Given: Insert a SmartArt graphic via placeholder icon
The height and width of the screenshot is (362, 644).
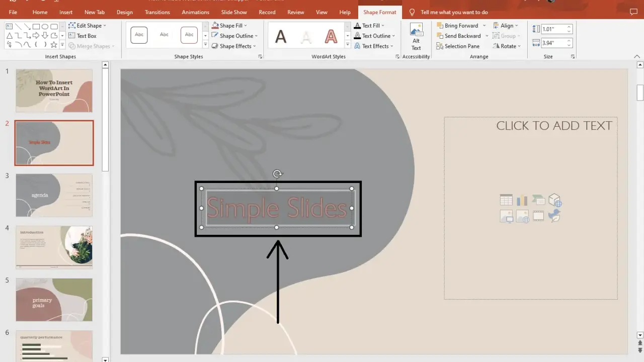Looking at the screenshot, I should point(538,200).
